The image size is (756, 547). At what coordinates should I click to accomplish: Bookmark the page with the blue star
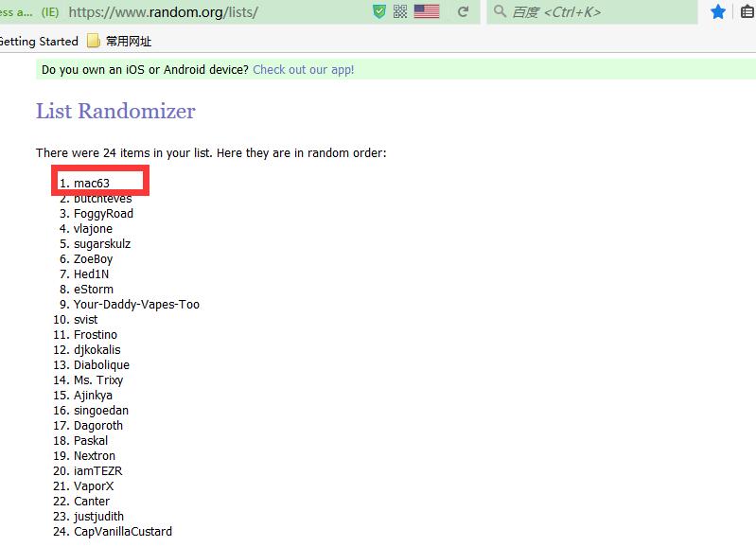(718, 11)
